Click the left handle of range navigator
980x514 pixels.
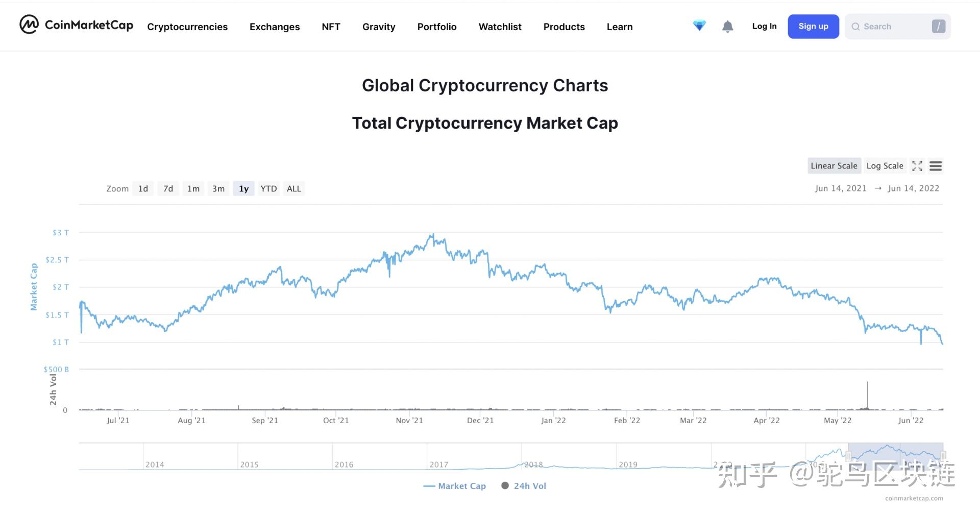click(x=849, y=456)
